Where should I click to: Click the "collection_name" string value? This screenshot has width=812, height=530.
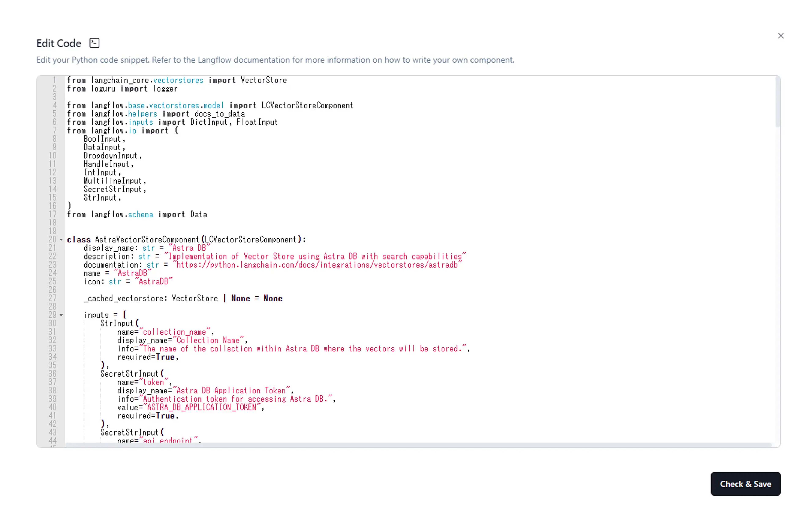175,332
